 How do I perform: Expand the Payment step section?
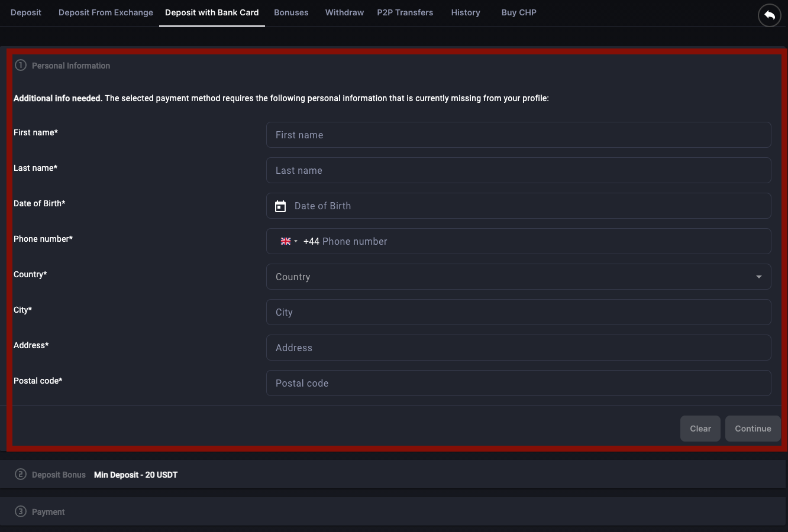pyautogui.click(x=393, y=512)
